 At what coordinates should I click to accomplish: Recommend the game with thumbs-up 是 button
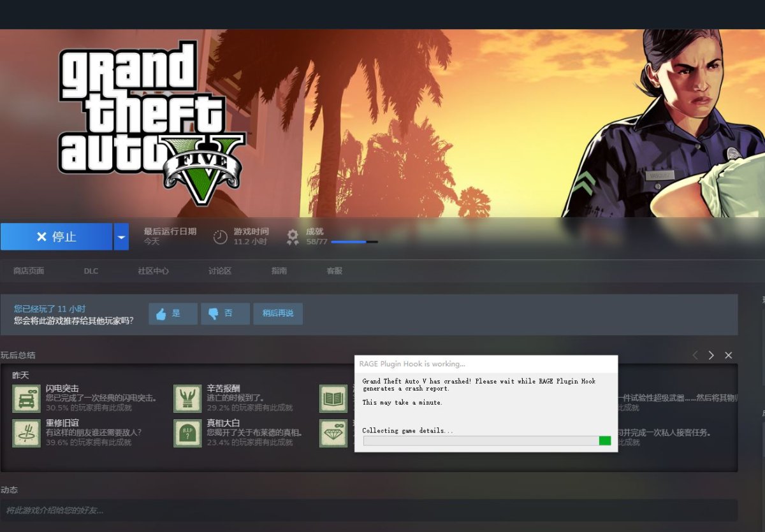(173, 313)
